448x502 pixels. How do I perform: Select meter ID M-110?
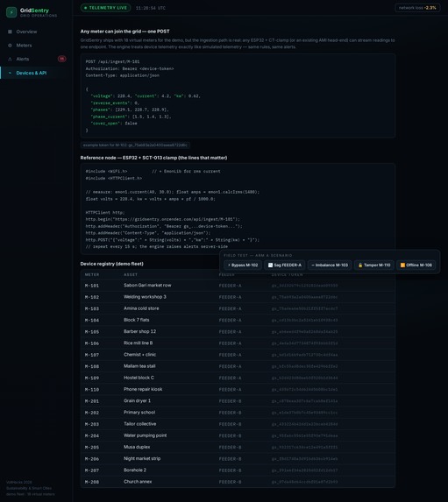92,389
